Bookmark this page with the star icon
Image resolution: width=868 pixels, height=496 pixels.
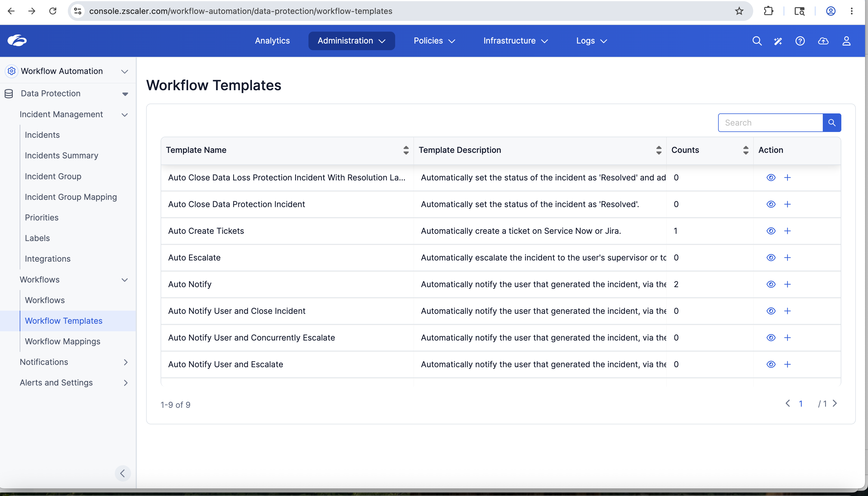point(739,11)
